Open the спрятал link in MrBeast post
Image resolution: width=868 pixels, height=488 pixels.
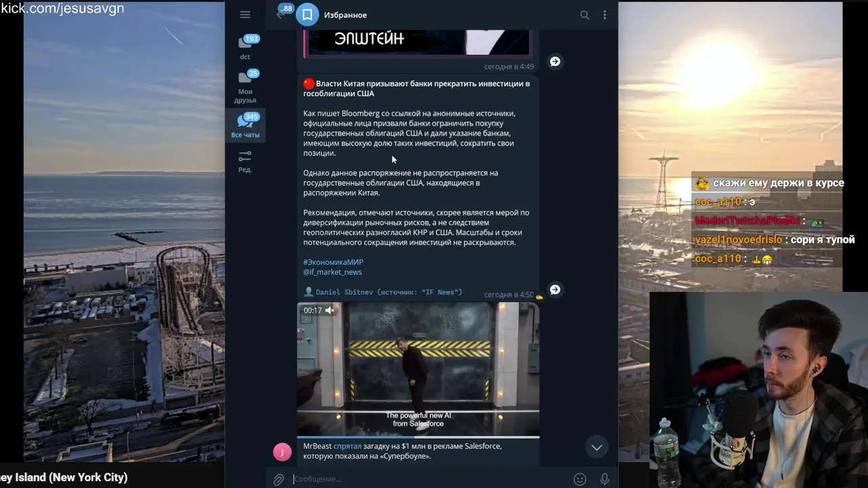(x=347, y=447)
